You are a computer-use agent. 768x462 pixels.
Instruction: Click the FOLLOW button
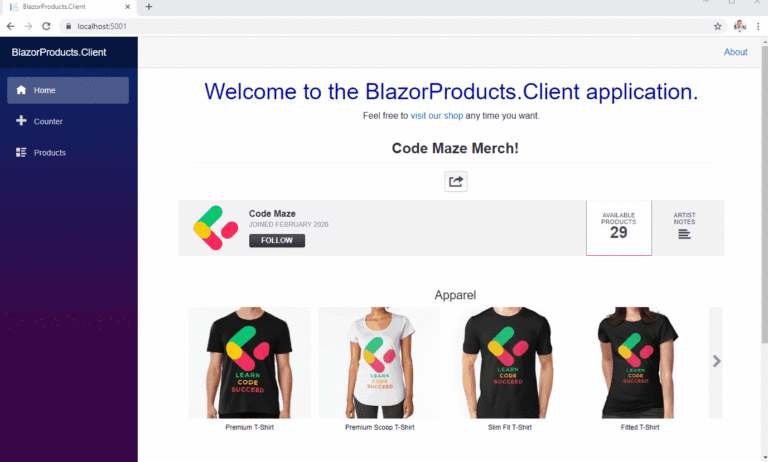pyautogui.click(x=277, y=241)
